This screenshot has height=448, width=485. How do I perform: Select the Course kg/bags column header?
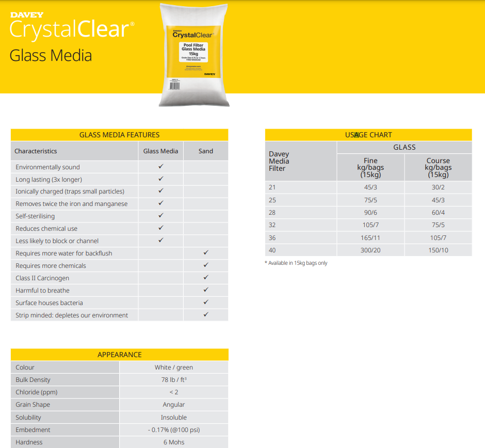pyautogui.click(x=438, y=167)
